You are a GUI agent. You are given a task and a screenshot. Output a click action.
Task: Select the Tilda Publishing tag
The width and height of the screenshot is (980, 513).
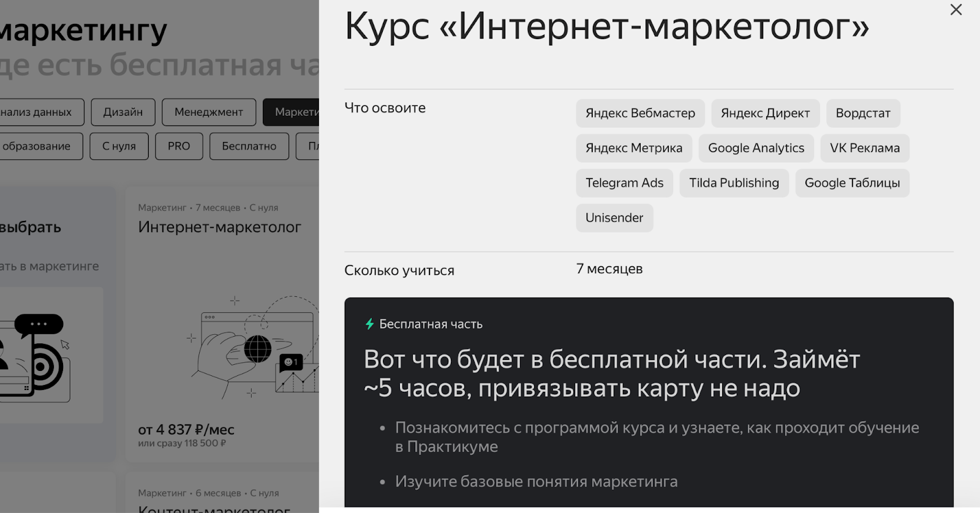tap(734, 183)
